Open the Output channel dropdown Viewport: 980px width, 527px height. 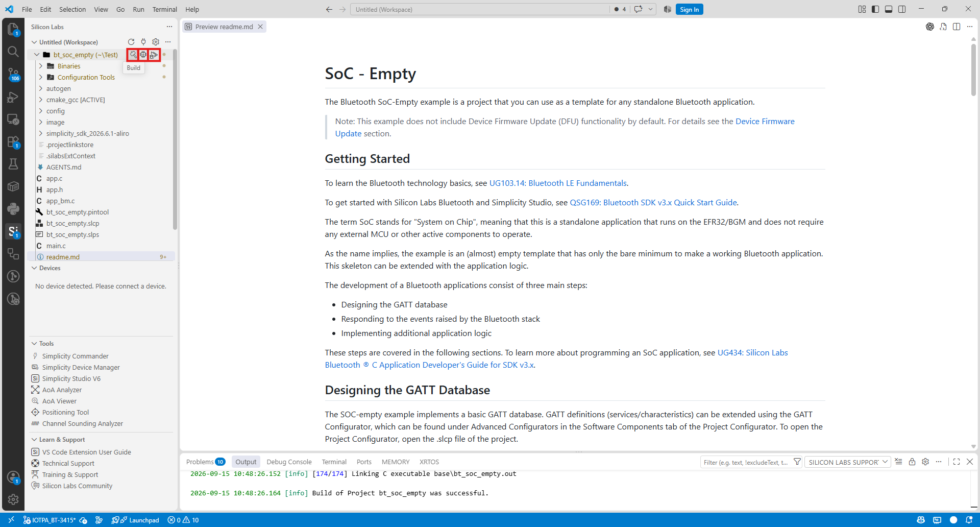848,462
